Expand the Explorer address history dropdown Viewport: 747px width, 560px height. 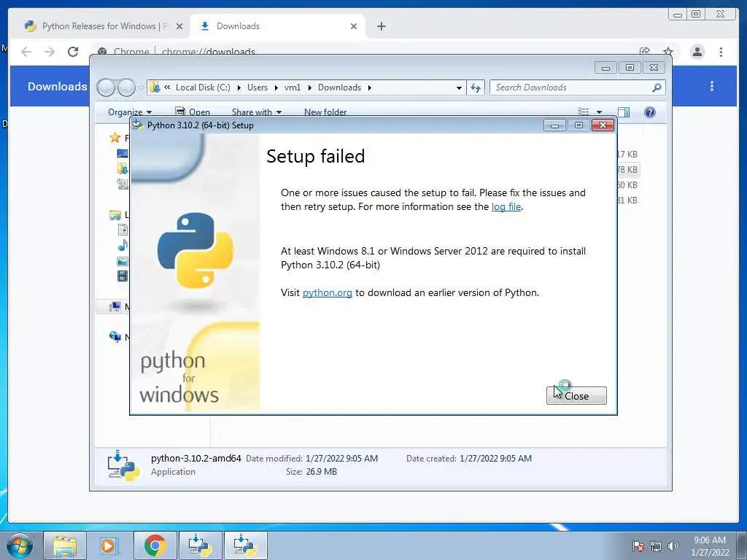[459, 88]
